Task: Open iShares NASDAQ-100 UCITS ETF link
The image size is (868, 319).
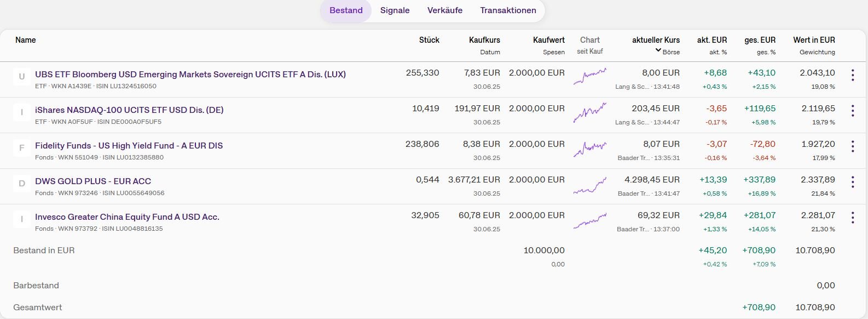Action: [x=129, y=110]
